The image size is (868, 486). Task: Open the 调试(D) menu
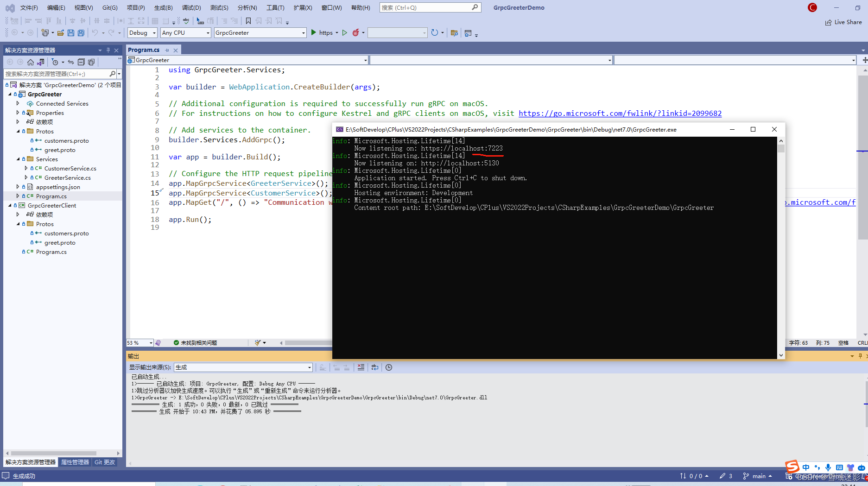[191, 7]
